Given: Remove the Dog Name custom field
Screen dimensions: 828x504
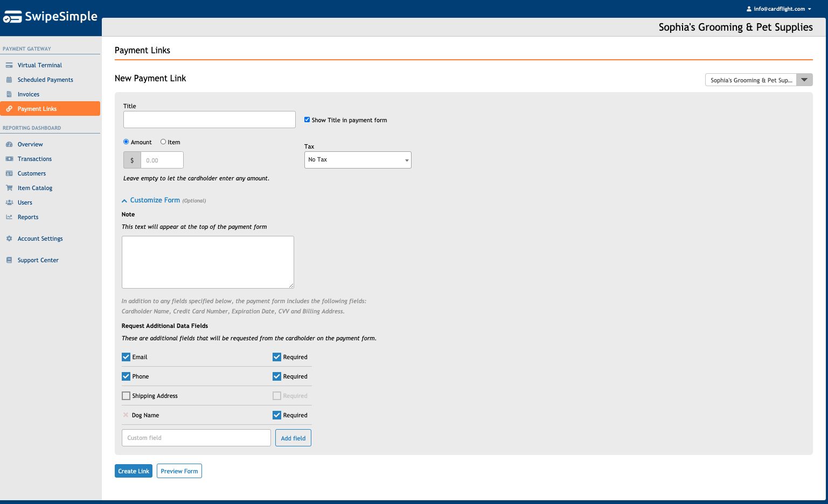Looking at the screenshot, I should tap(126, 415).
